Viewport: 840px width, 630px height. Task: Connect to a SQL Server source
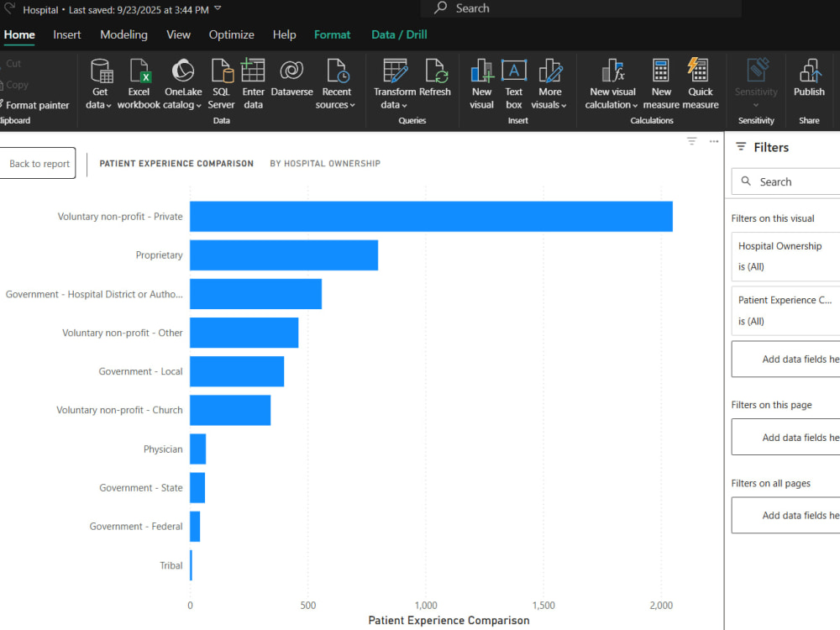(221, 83)
